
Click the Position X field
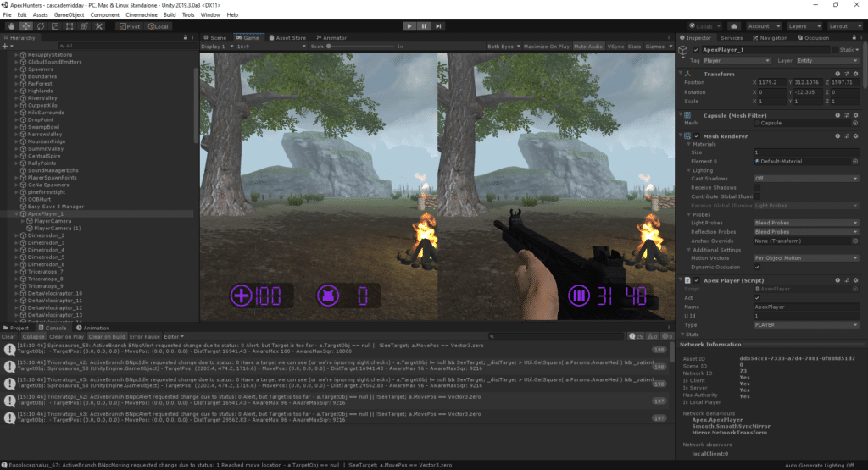point(772,82)
